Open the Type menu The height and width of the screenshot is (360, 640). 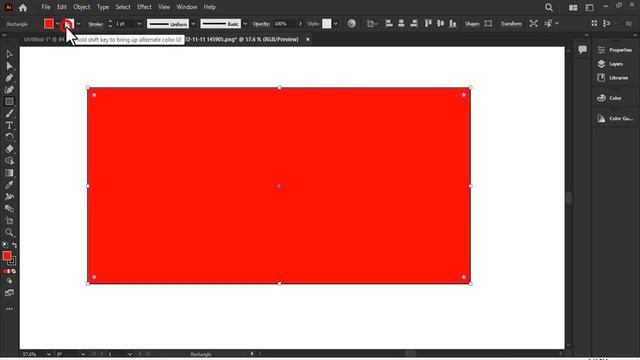[103, 7]
